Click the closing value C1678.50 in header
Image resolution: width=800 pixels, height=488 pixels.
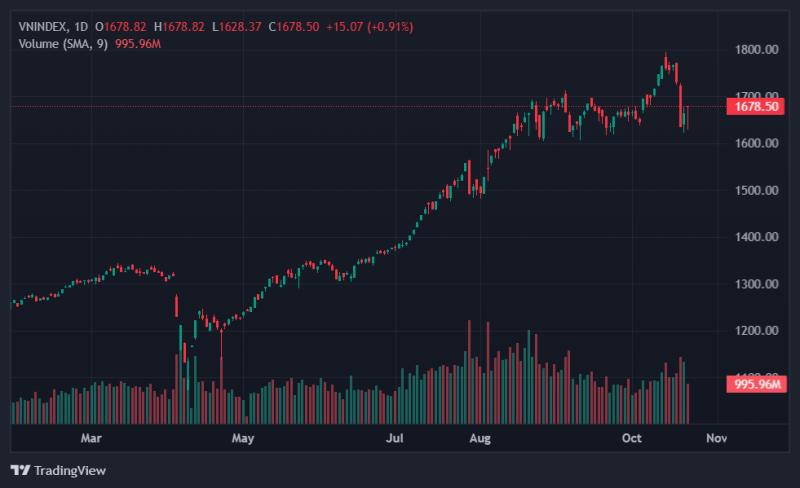coord(294,27)
